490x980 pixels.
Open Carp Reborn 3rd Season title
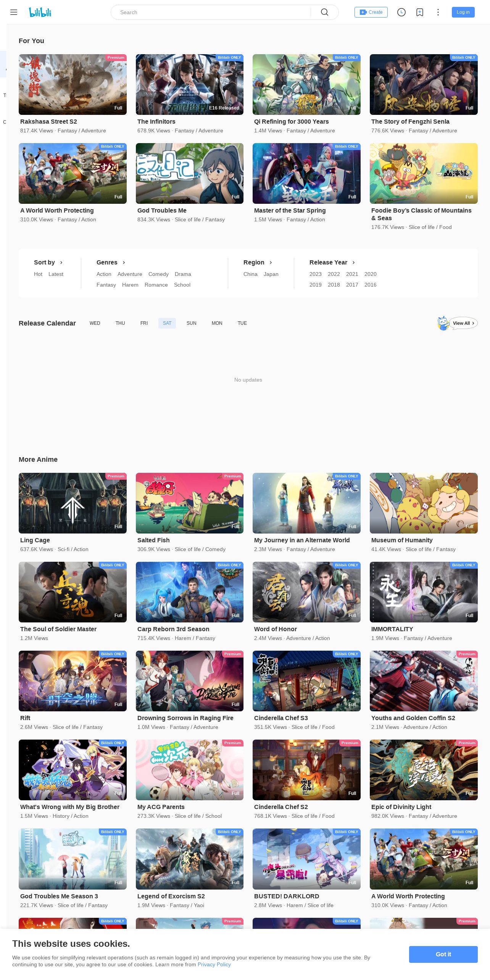click(x=173, y=629)
